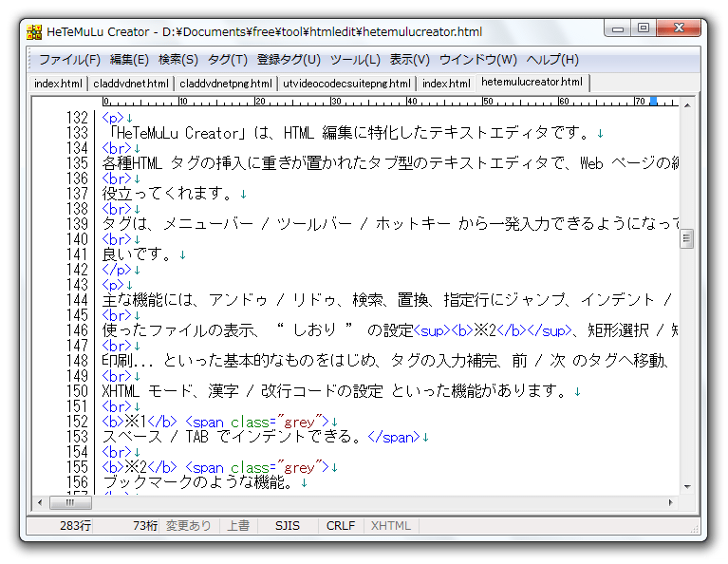Click line number 156 in the gutter
This screenshot has height=564, width=728.
pyautogui.click(x=77, y=481)
